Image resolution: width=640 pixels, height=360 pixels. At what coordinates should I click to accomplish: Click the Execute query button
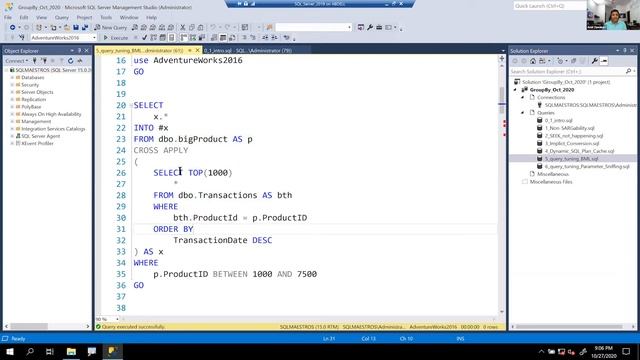[x=116, y=38]
